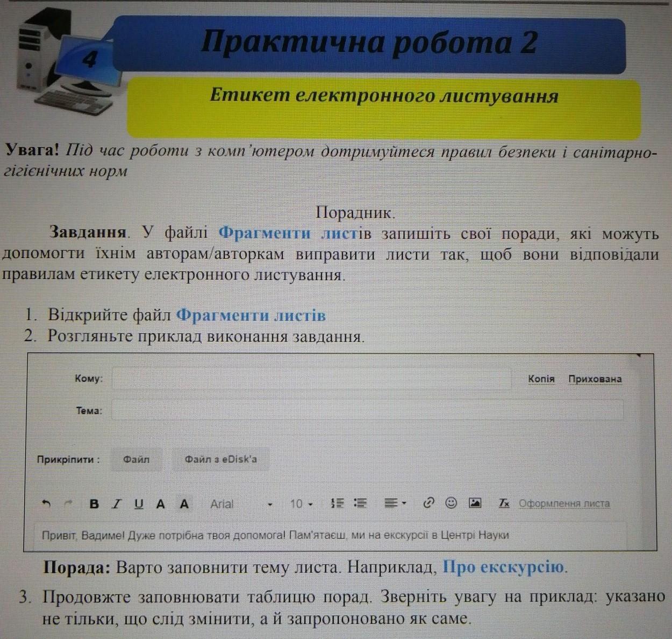The width and height of the screenshot is (672, 639).
Task: Insert a hyperlink with the chain icon
Action: (x=428, y=503)
